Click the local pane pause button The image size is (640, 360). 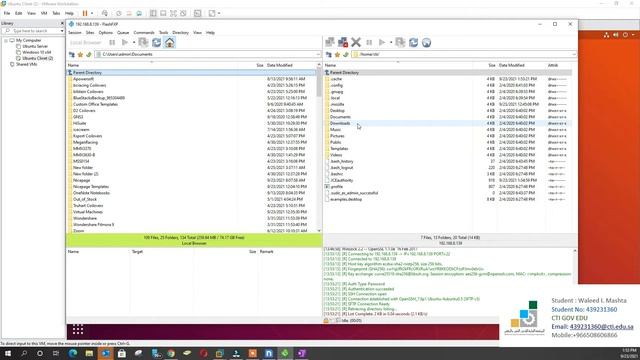pos(112,42)
